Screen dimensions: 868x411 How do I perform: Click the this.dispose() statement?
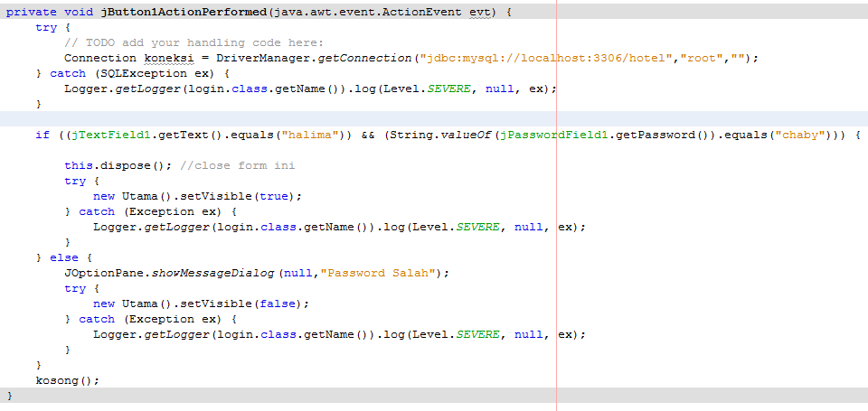pyautogui.click(x=119, y=166)
